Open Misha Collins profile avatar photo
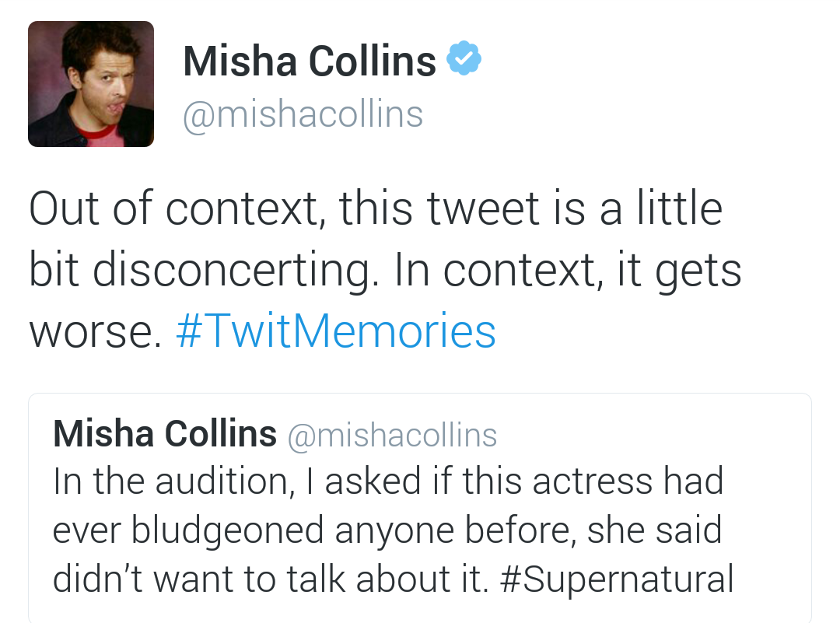Viewport: 840px width, 623px height. [91, 84]
